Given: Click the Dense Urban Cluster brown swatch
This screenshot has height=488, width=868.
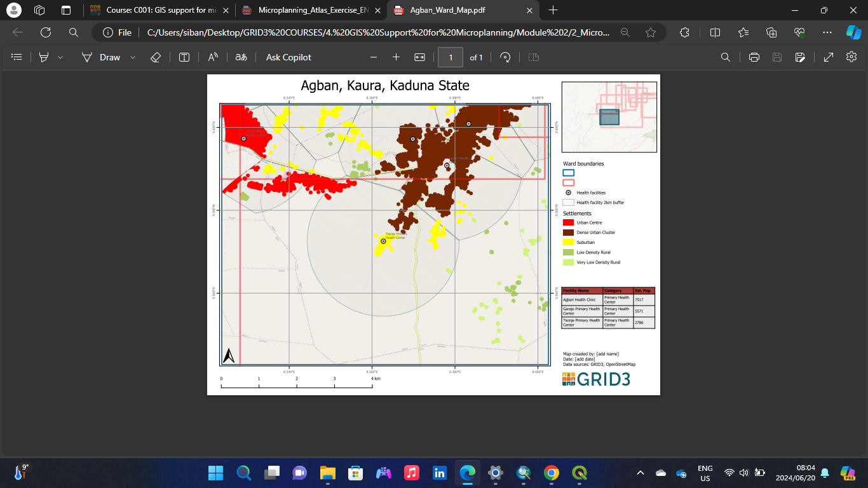Looking at the screenshot, I should tap(568, 233).
